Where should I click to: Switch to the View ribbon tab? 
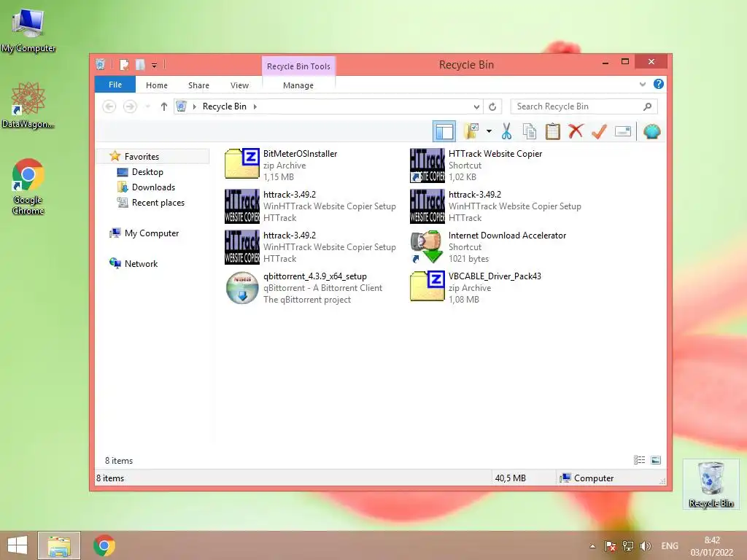click(239, 85)
